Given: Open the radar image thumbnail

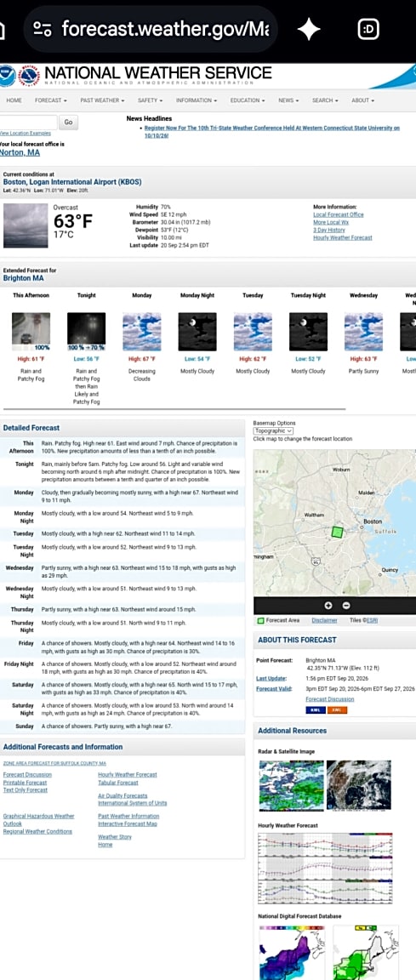Looking at the screenshot, I should pos(291,786).
